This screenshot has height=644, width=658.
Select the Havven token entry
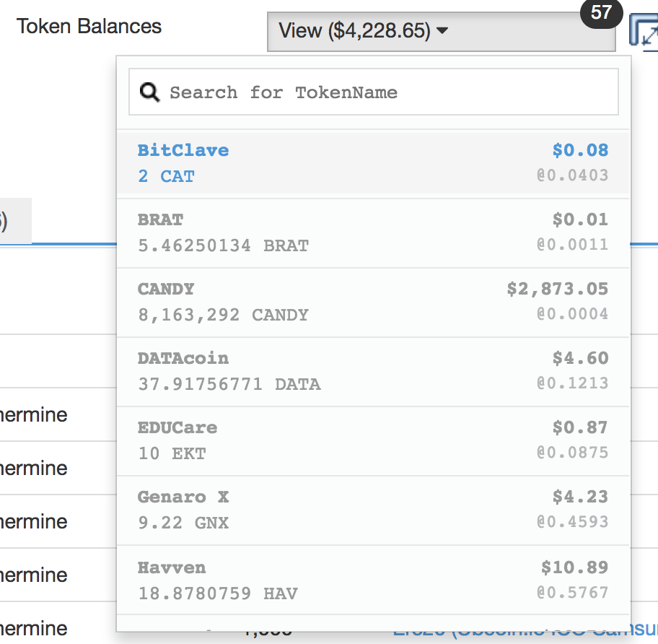pyautogui.click(x=373, y=580)
